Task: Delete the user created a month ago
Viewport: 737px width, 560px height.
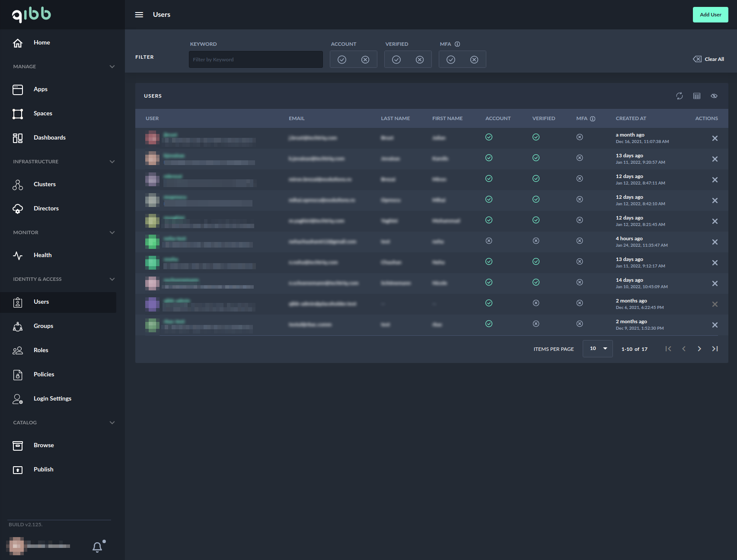Action: tap(715, 138)
